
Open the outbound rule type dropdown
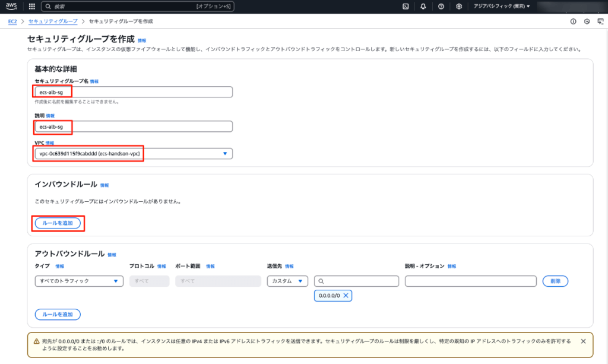pyautogui.click(x=79, y=281)
